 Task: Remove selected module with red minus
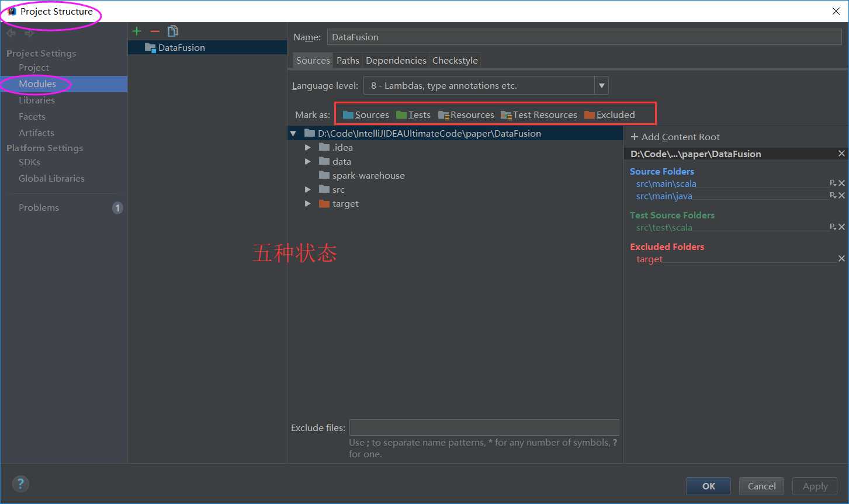[x=155, y=32]
